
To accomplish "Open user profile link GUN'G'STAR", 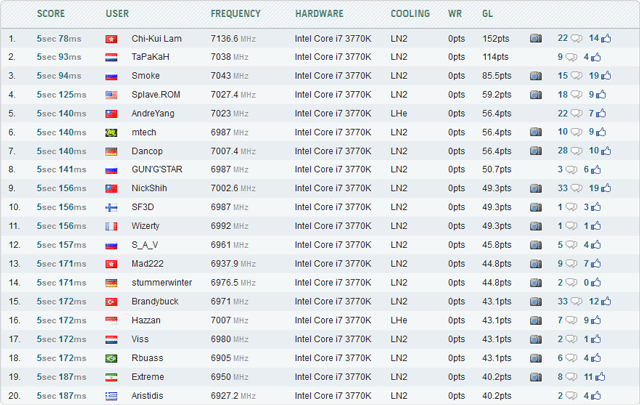I will tap(158, 170).
